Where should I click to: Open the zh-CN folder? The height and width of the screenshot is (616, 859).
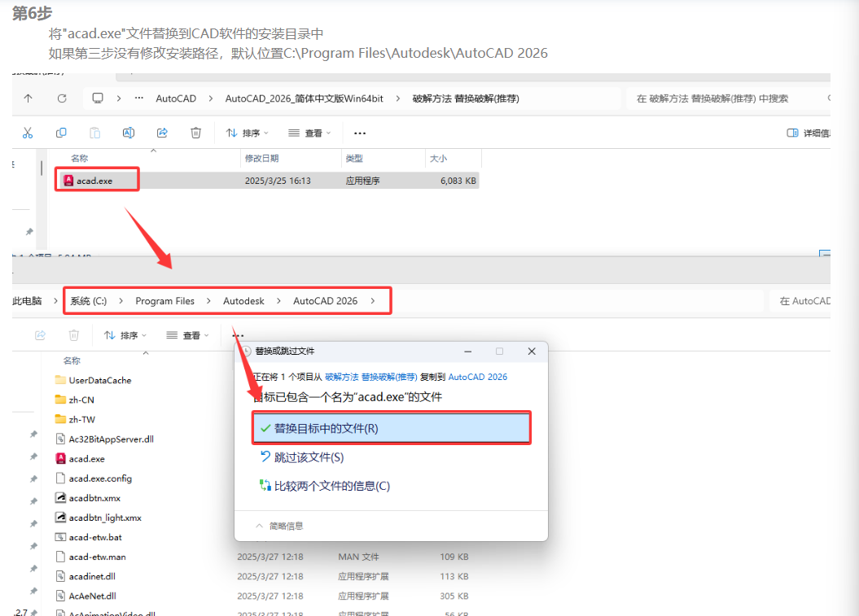coord(79,400)
